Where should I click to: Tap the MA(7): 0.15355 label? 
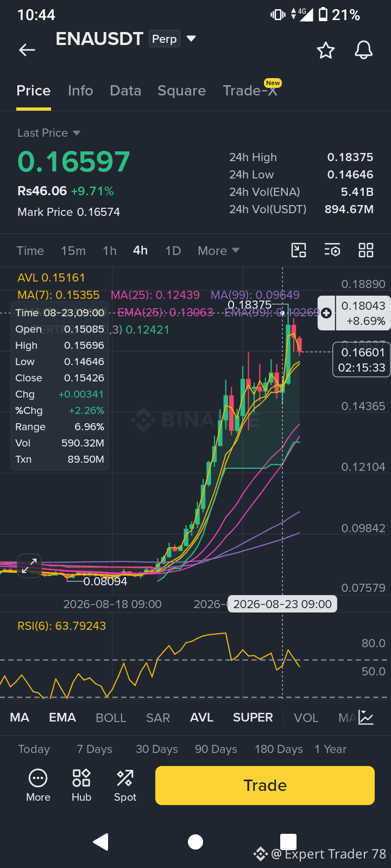coord(59,295)
